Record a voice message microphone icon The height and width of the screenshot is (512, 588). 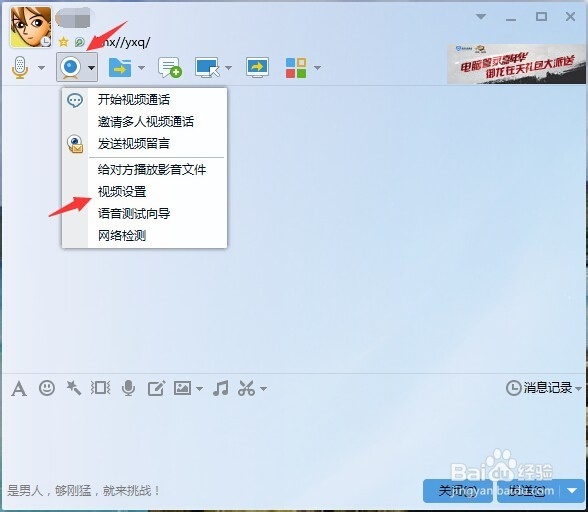click(x=128, y=388)
